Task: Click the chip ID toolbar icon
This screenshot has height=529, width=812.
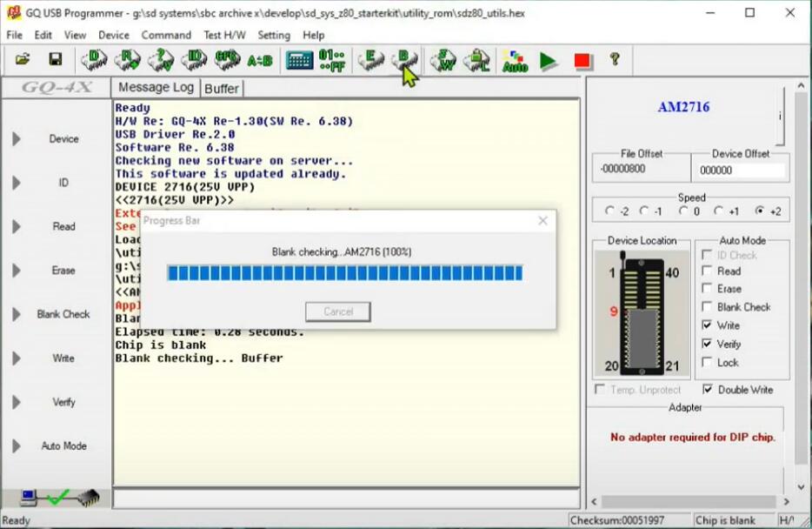Action: click(x=194, y=60)
